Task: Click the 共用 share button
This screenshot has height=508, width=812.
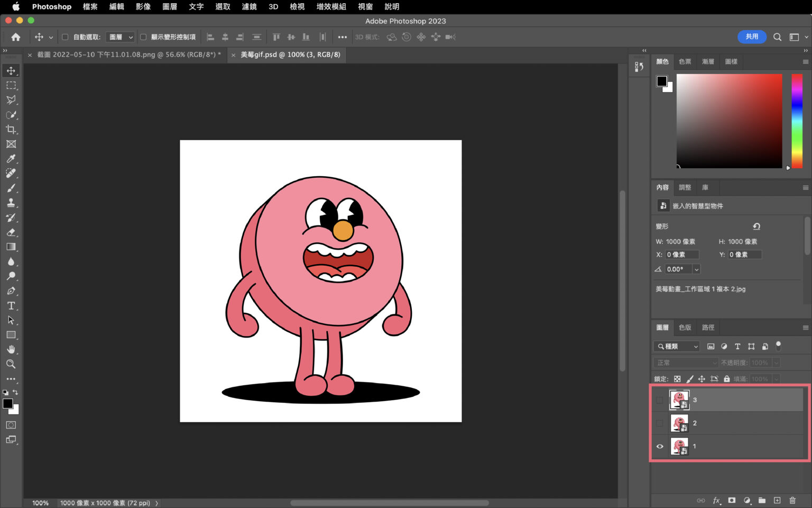Action: (x=752, y=37)
